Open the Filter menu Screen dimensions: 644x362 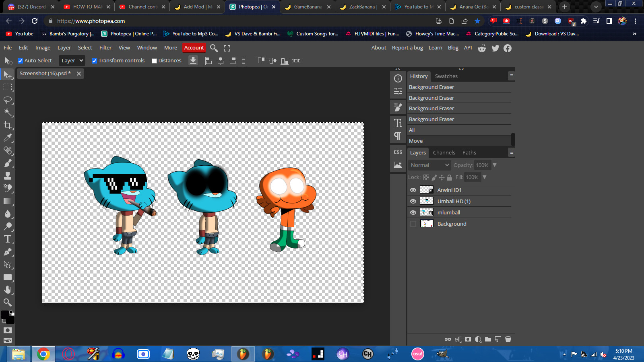tap(105, 48)
